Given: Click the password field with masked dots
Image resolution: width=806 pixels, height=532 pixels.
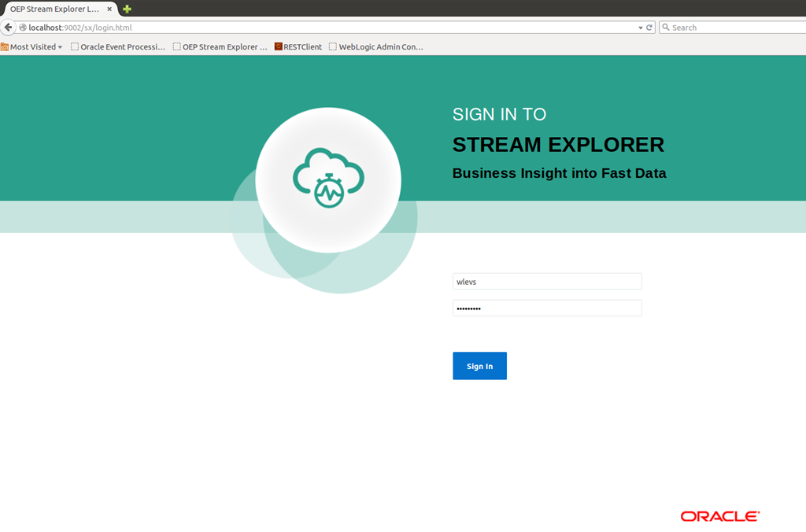Looking at the screenshot, I should pos(547,308).
